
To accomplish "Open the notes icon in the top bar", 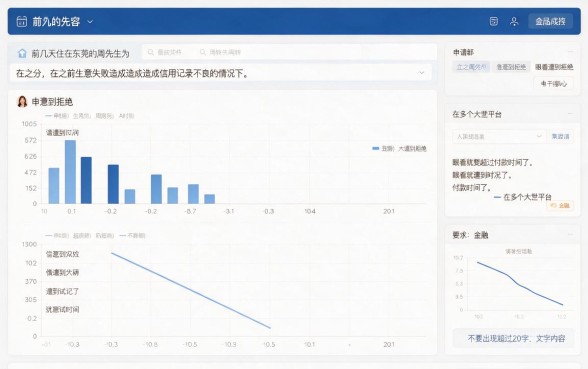I will click(494, 21).
